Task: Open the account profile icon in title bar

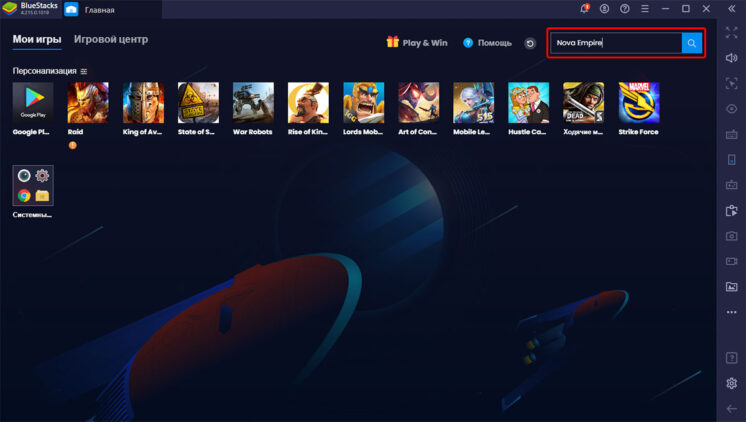Action: pos(604,9)
